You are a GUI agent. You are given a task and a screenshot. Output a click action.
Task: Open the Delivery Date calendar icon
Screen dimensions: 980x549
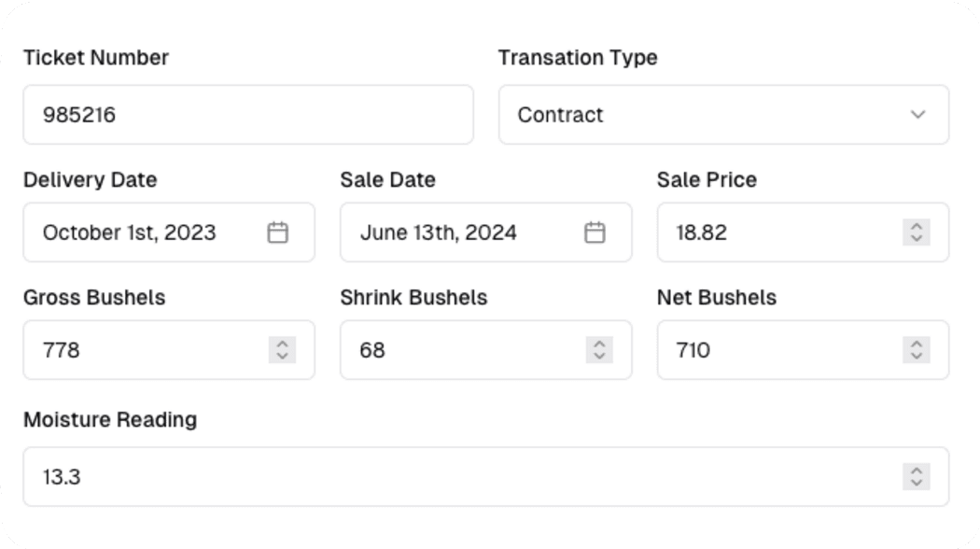click(277, 232)
